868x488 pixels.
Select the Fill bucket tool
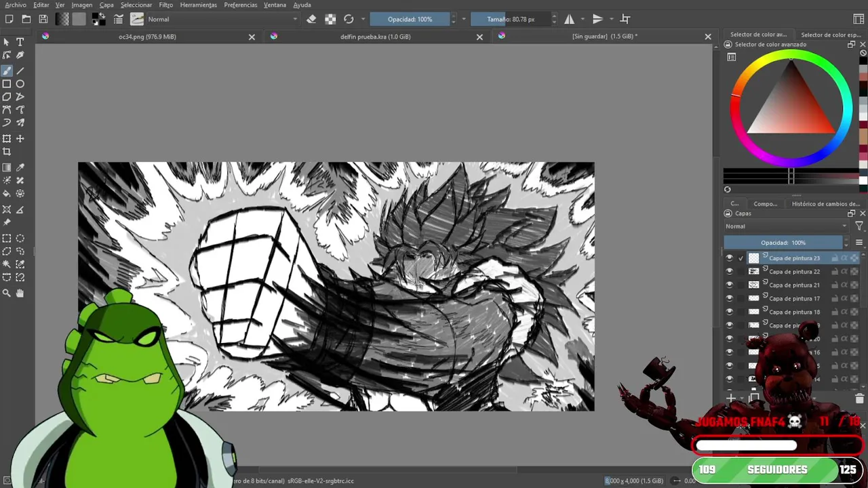point(7,194)
